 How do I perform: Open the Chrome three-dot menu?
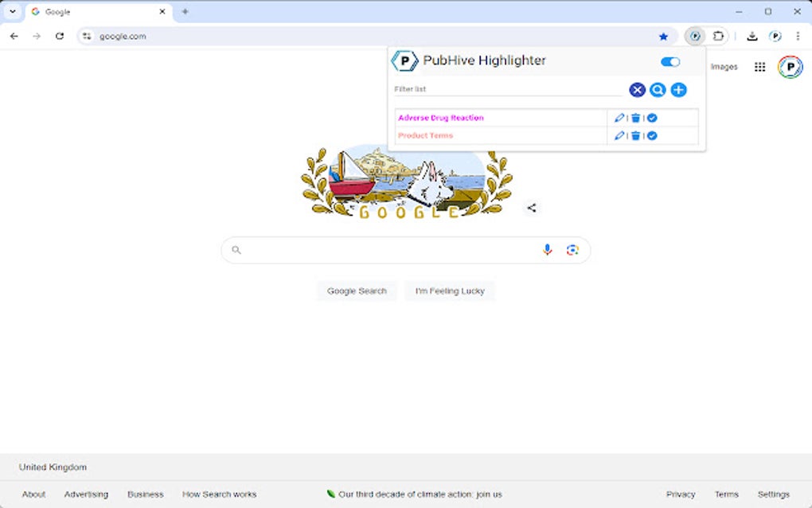click(x=798, y=36)
